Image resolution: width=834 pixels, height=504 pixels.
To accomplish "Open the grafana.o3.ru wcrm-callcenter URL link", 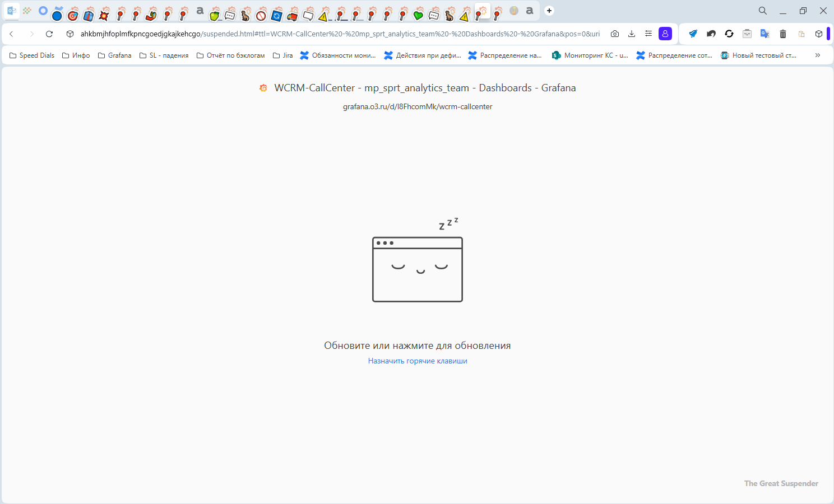I will 418,106.
